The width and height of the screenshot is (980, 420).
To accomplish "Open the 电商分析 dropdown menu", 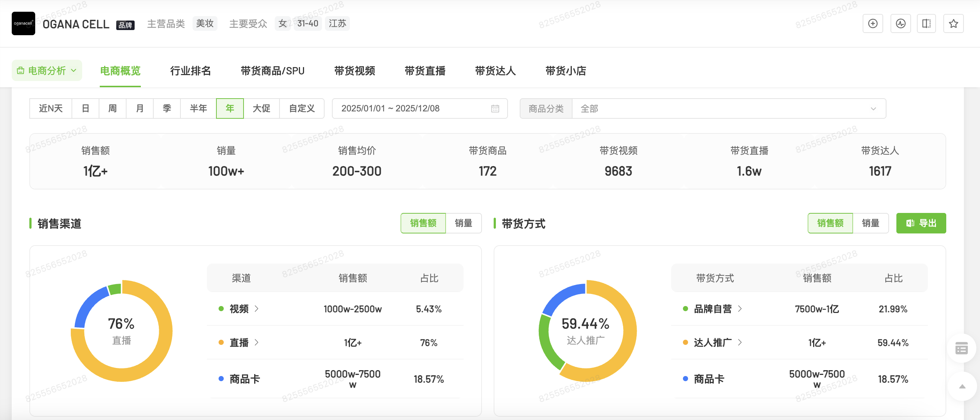I will point(47,70).
